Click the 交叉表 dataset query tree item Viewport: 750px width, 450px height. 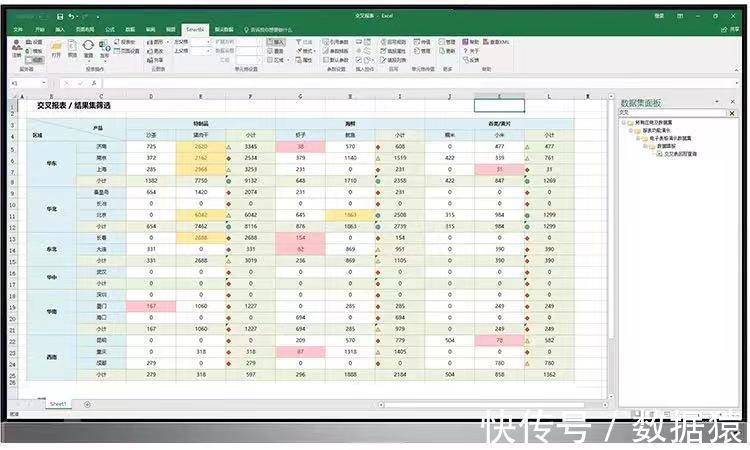coord(681,154)
